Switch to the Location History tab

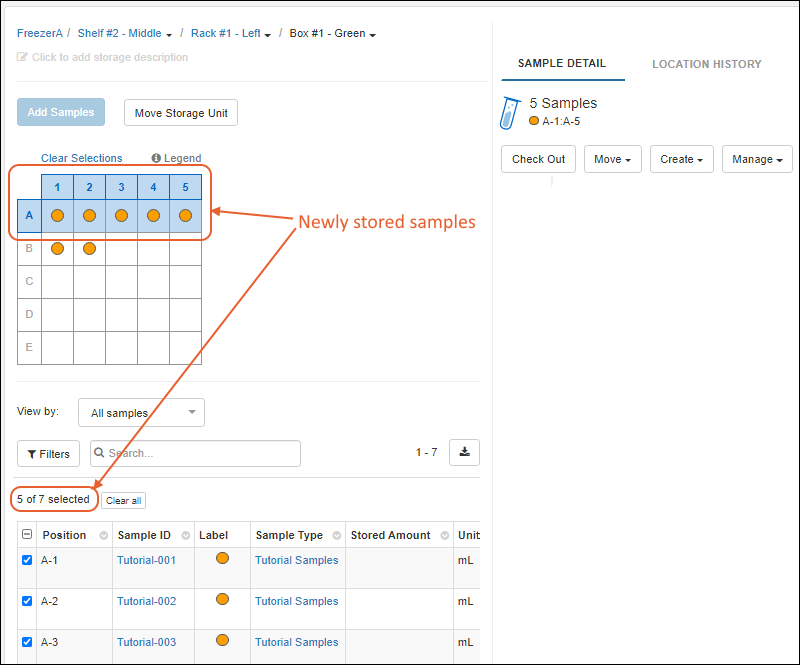(706, 64)
